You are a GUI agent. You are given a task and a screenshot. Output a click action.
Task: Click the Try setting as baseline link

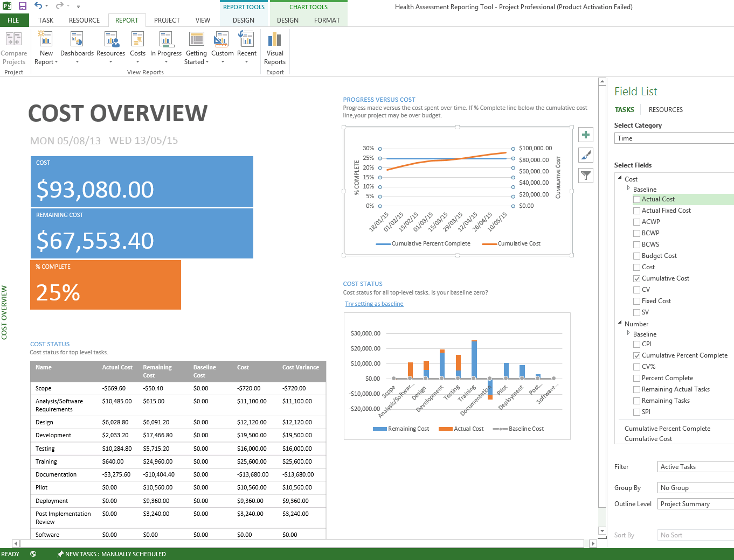pyautogui.click(x=374, y=304)
